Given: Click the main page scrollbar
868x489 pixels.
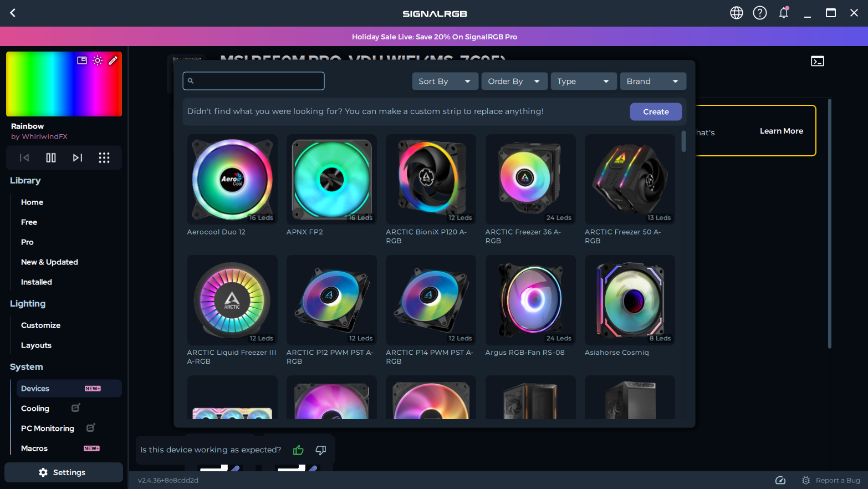Looking at the screenshot, I should [x=830, y=223].
